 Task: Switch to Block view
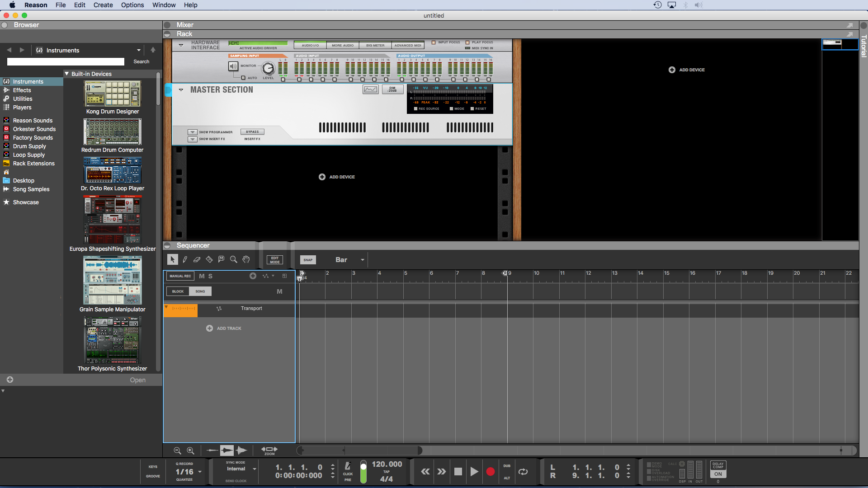coord(178,291)
